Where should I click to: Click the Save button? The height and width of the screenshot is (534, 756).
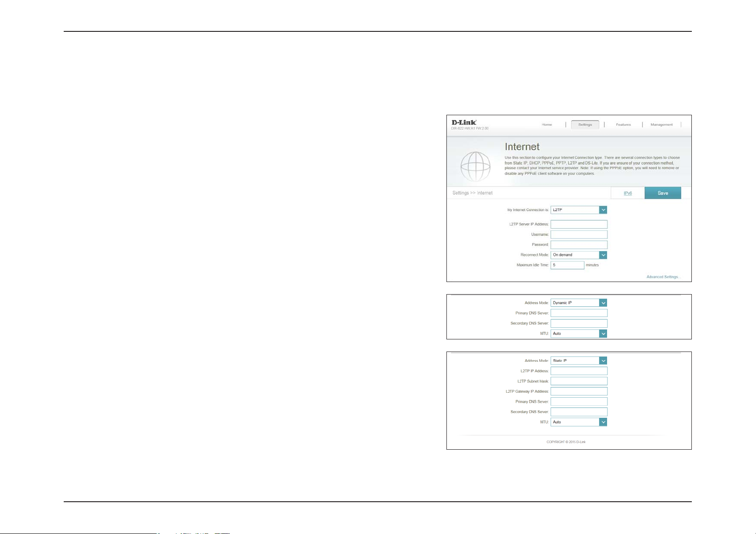(x=663, y=193)
